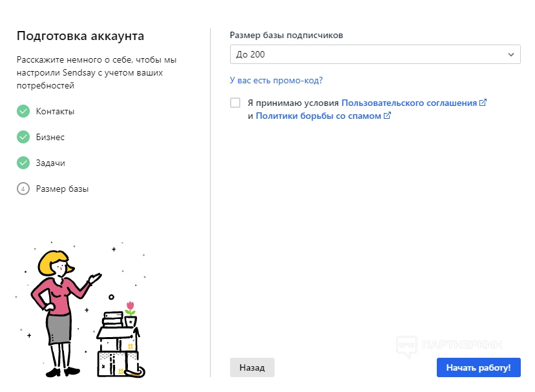Switch to the Бизнес step

(50, 137)
